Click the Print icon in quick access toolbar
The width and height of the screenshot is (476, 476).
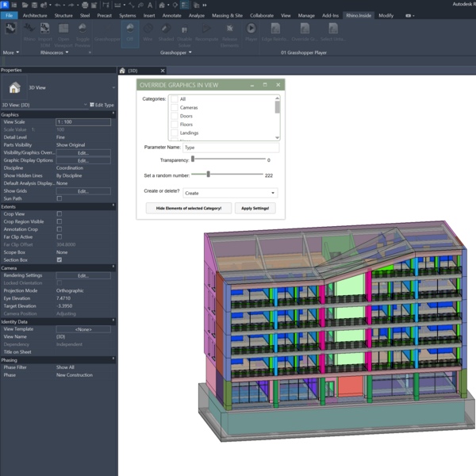point(86,5)
